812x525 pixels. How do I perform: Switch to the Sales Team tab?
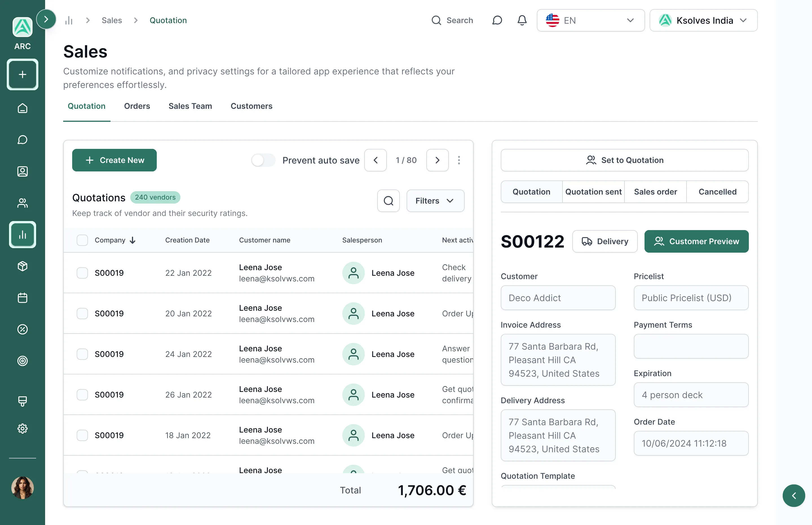[190, 106]
